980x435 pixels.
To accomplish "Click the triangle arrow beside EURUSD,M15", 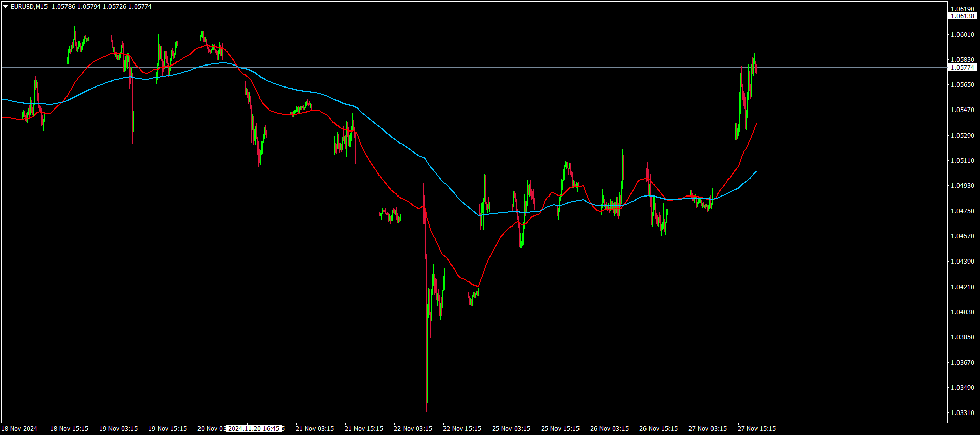I will [6, 7].
